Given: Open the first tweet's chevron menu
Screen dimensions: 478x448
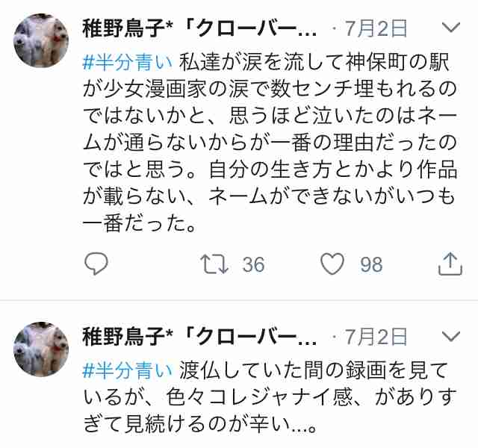Looking at the screenshot, I should (451, 28).
